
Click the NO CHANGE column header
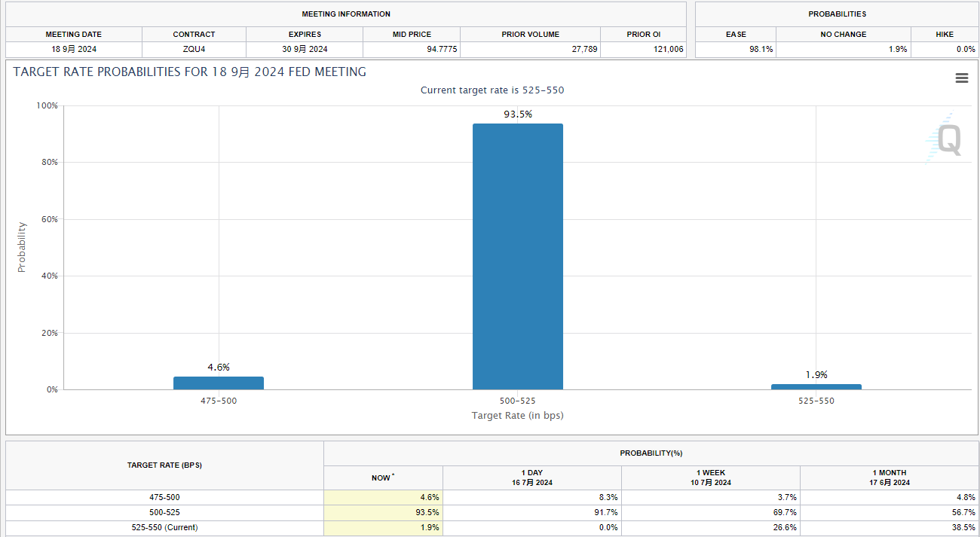point(843,35)
